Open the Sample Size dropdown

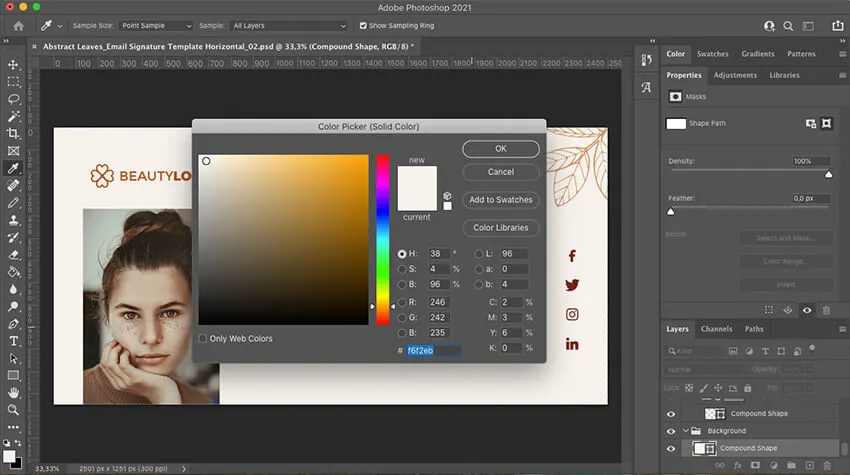[x=156, y=25]
